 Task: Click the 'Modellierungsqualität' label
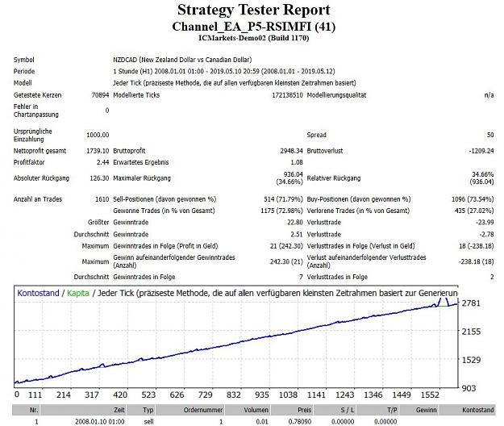336,95
